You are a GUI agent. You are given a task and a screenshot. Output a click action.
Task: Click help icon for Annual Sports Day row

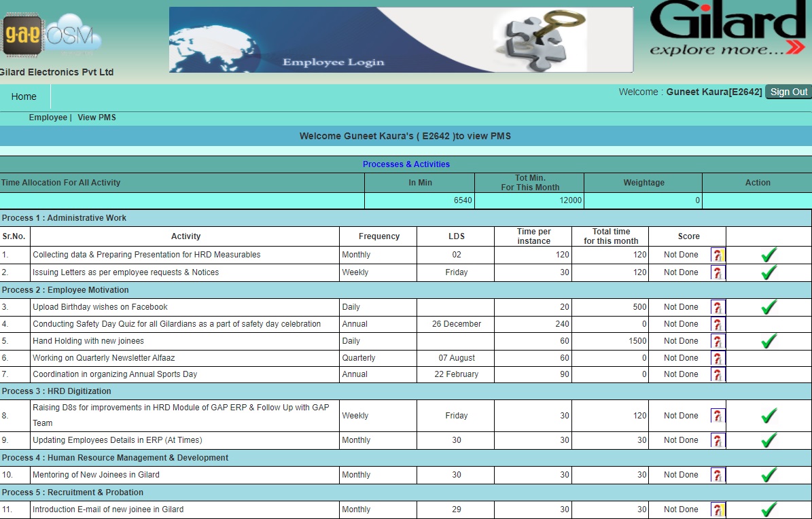pos(718,375)
